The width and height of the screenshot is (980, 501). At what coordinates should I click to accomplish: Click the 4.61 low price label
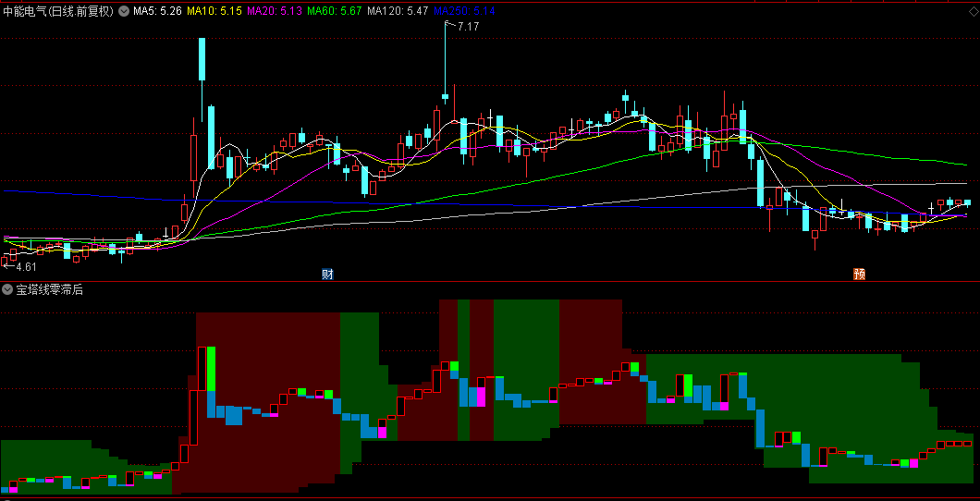[26, 267]
